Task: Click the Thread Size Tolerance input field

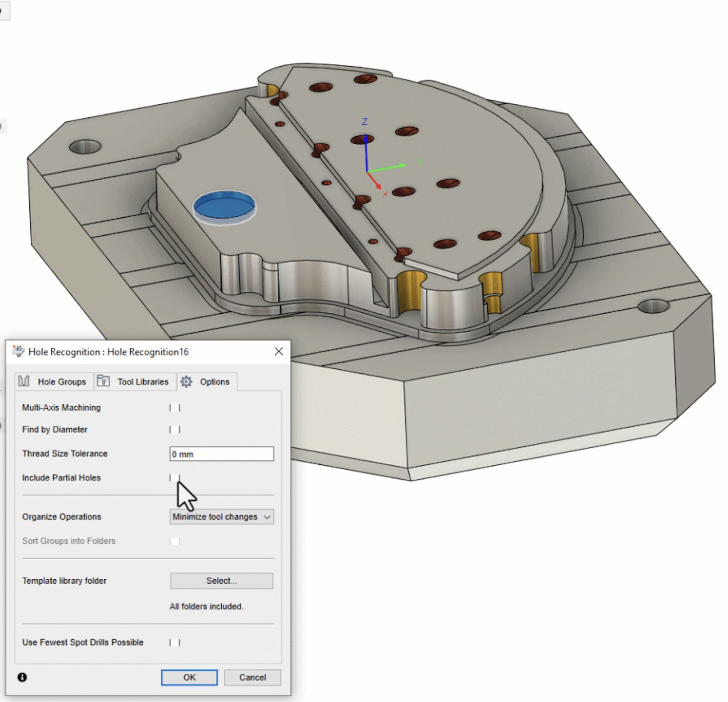Action: (222, 454)
